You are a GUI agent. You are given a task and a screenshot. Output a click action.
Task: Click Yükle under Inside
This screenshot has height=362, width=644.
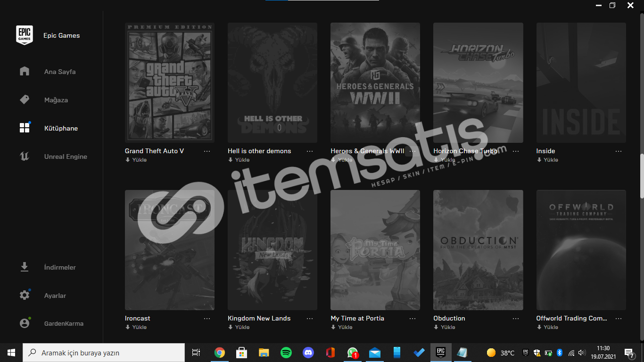pos(547,160)
